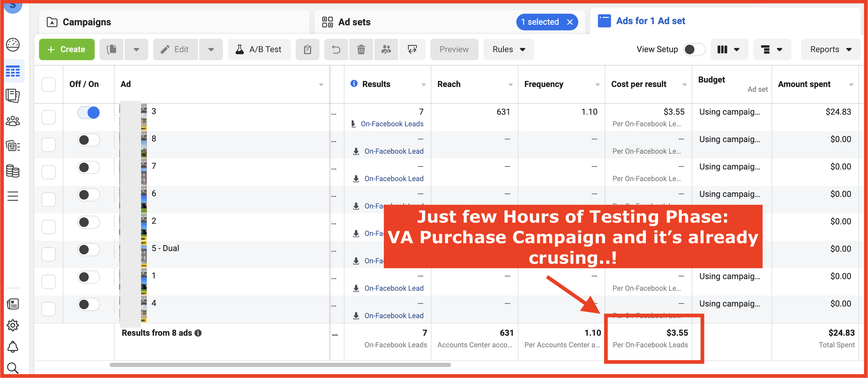Open the all tools hamburger menu
868x378 pixels.
pyautogui.click(x=13, y=196)
